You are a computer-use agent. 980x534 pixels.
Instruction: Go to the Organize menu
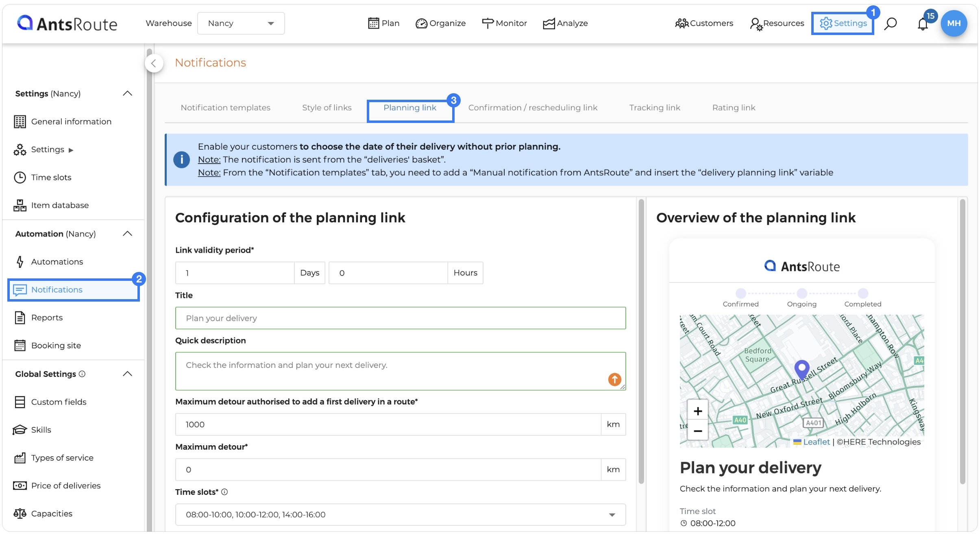pos(440,23)
